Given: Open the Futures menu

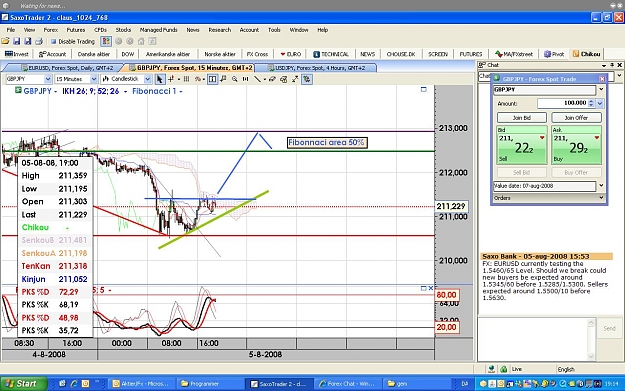Looking at the screenshot, I should (x=76, y=30).
